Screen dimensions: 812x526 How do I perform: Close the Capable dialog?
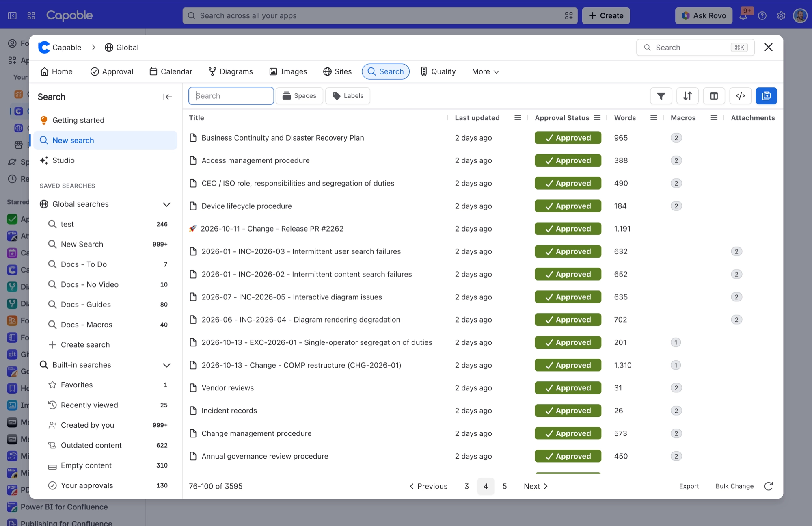pos(768,47)
